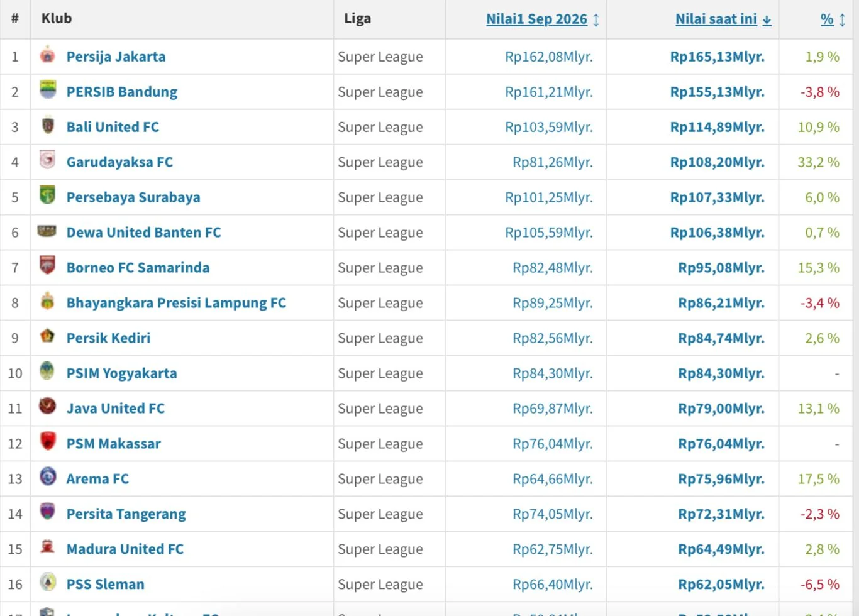859x616 pixels.
Task: Open Dewa United Banten FC link
Action: point(144,233)
